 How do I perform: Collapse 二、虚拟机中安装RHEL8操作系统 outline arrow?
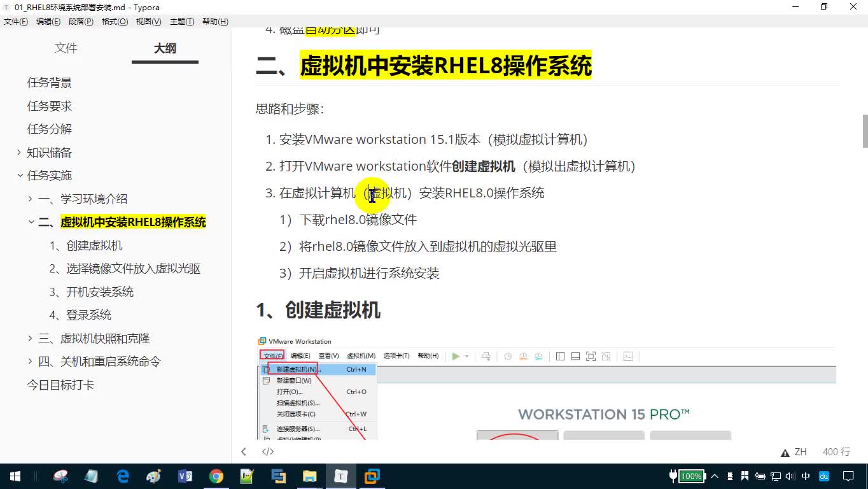click(x=30, y=222)
